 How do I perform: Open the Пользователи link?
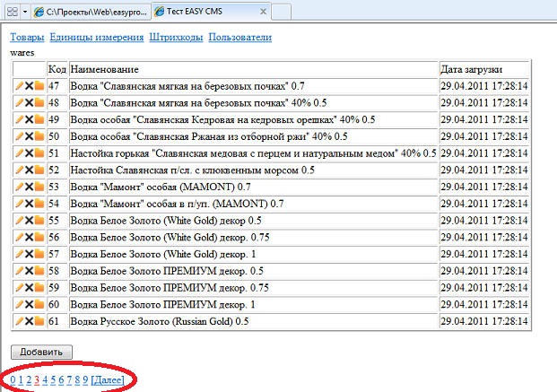pyautogui.click(x=240, y=37)
